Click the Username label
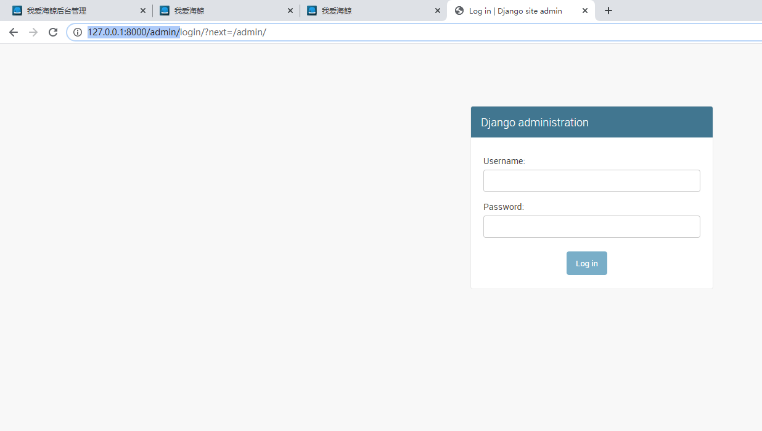This screenshot has width=762, height=431. pos(504,161)
